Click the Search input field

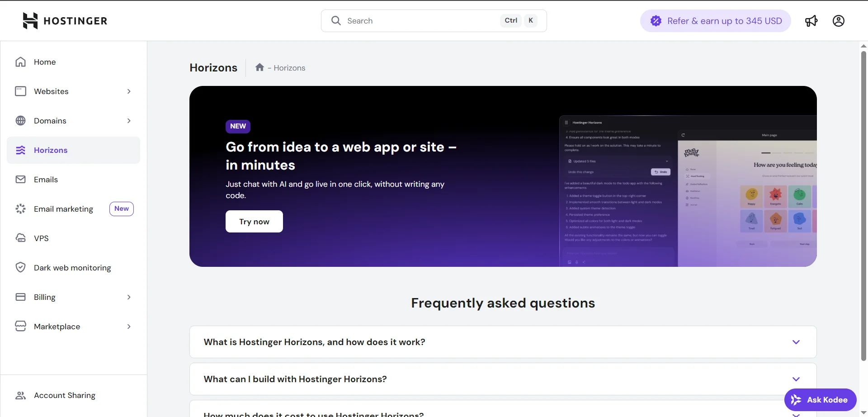point(420,21)
